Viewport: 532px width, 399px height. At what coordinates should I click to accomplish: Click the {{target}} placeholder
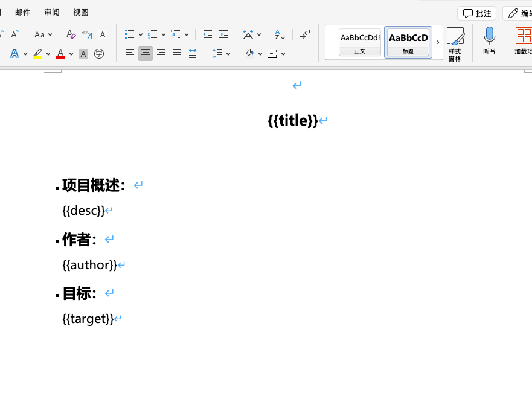pos(88,319)
